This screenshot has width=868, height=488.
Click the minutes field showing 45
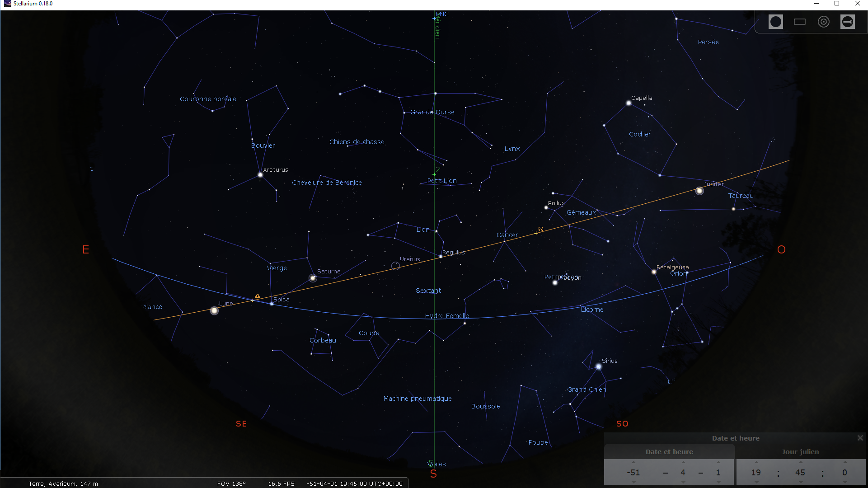point(800,473)
